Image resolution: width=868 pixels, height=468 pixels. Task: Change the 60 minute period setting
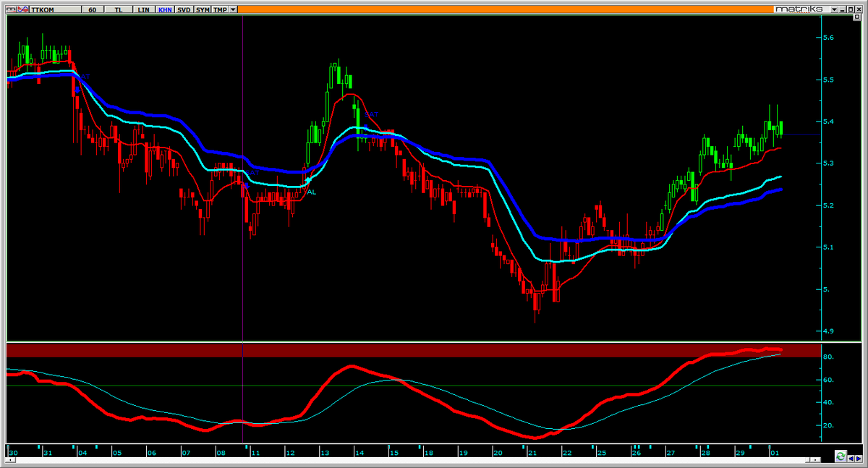(x=93, y=10)
